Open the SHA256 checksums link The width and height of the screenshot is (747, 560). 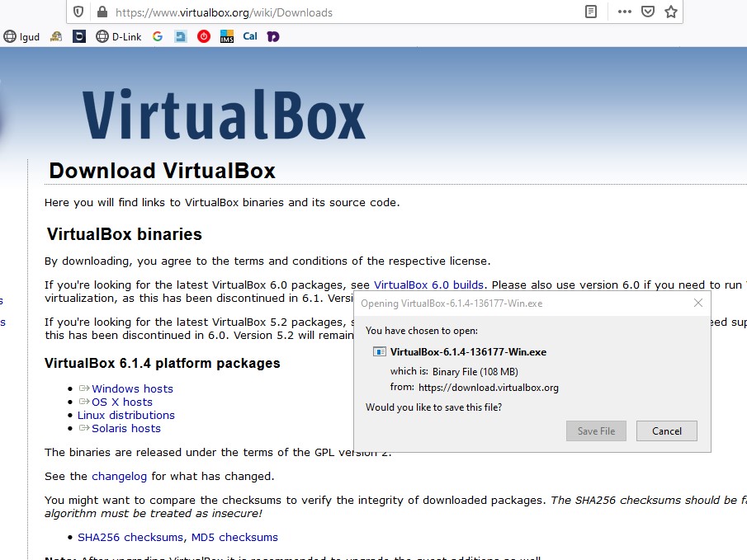(x=130, y=537)
